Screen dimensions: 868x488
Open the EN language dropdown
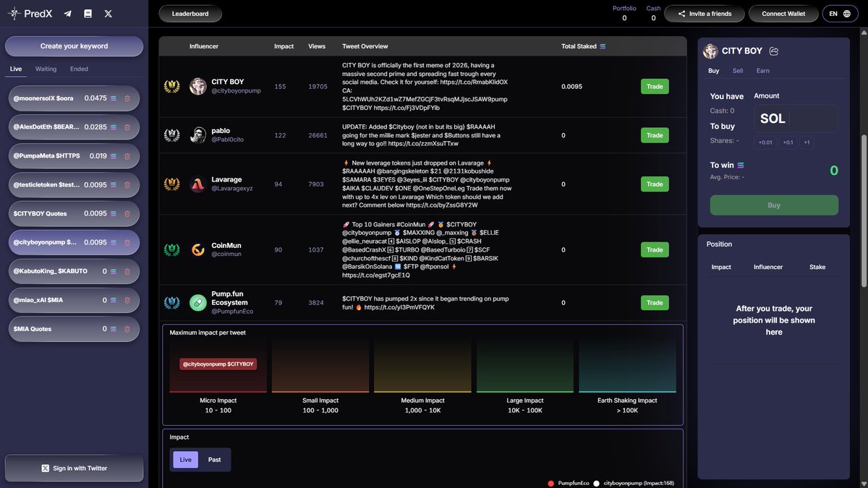(840, 14)
